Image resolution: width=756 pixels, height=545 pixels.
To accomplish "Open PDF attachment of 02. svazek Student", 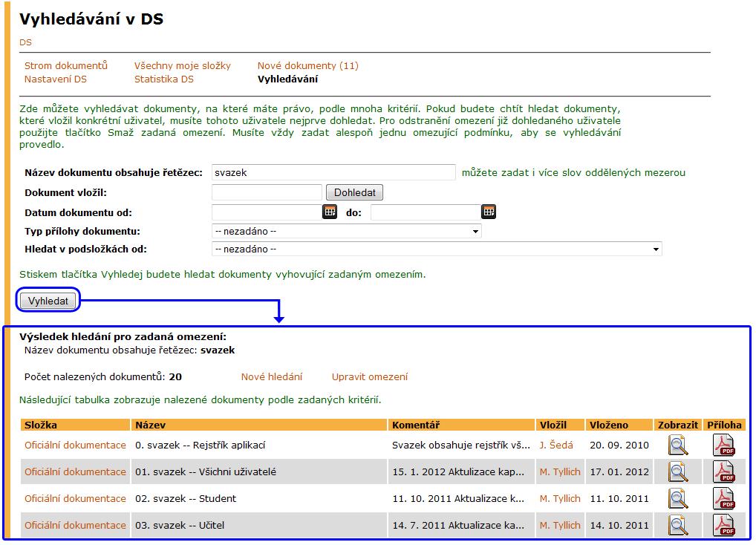I will pos(724,498).
